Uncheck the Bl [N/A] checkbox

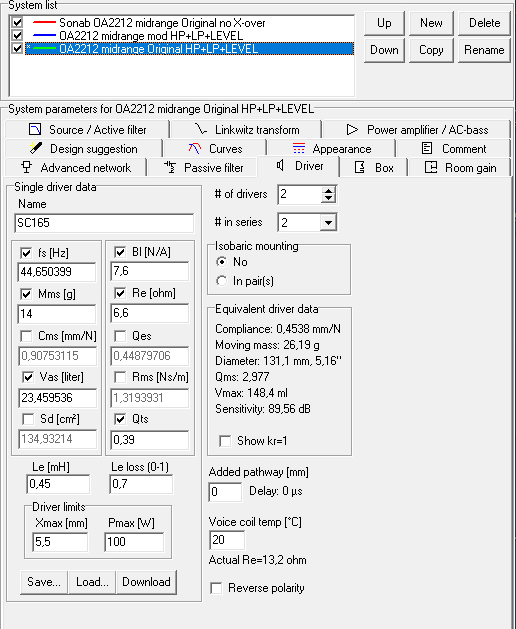point(120,252)
